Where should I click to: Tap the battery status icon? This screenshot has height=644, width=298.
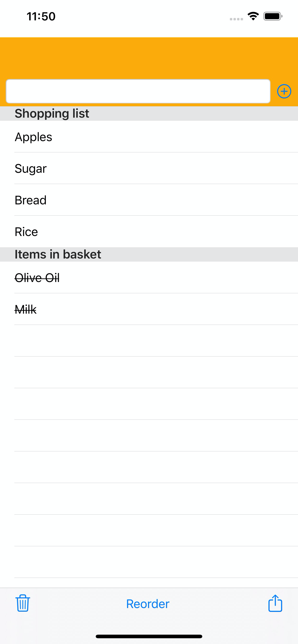(x=273, y=16)
